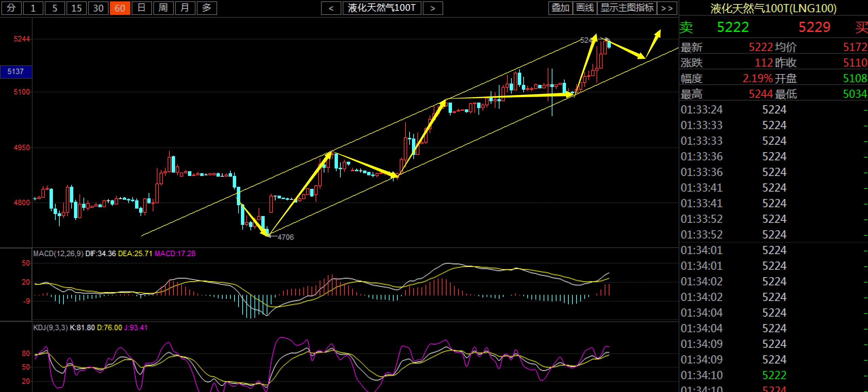Click the 叠加 overlay button
Screen dimensions: 868x392
560,8
